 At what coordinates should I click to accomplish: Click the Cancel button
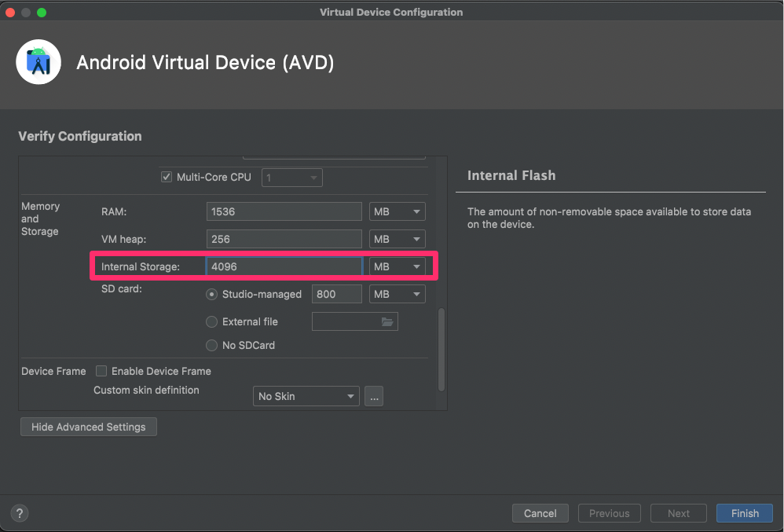pyautogui.click(x=540, y=513)
